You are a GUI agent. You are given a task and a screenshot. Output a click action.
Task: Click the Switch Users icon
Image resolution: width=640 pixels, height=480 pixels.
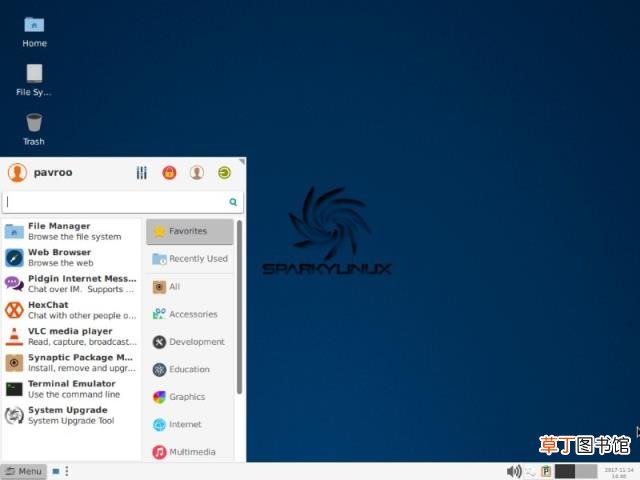click(197, 173)
